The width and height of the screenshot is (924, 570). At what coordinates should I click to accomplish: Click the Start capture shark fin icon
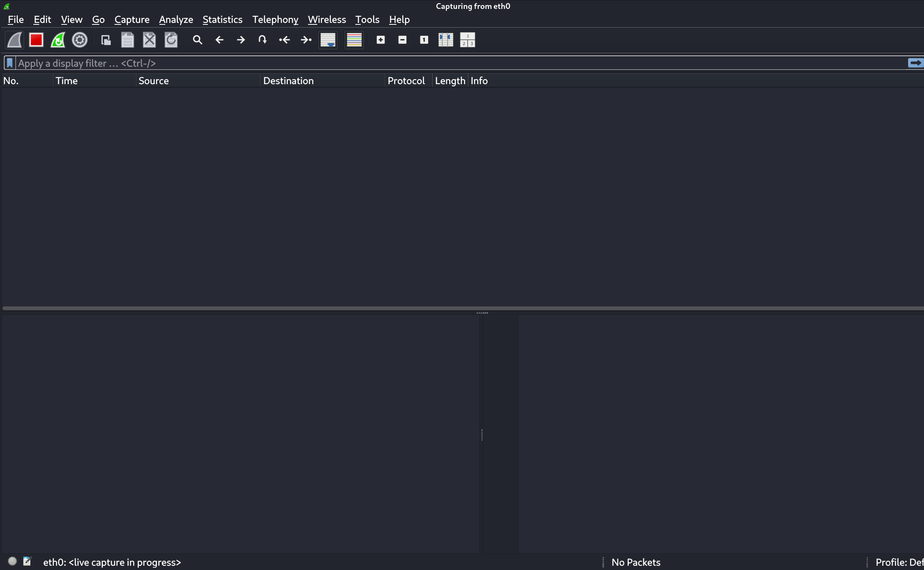click(15, 40)
